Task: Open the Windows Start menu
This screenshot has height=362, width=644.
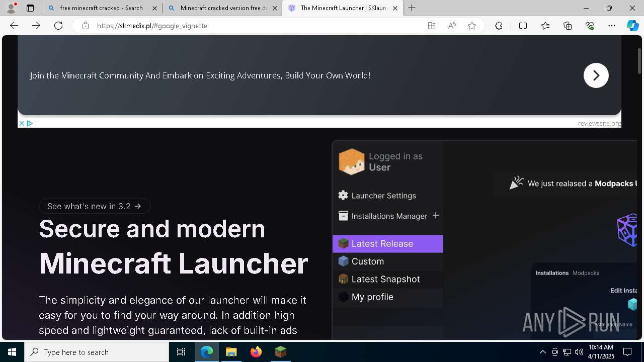Action: 12,352
